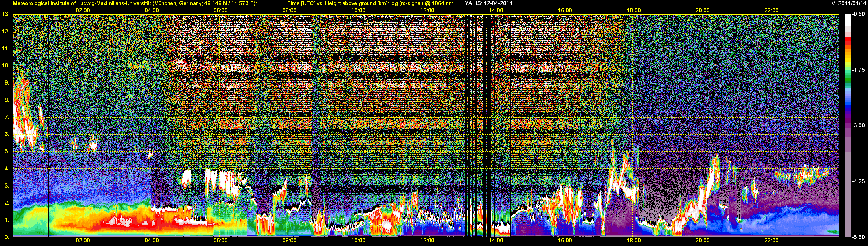Screen dimensions: 868x246
Task: Click the 22:00 tick label on top axis
Action: pos(771,10)
